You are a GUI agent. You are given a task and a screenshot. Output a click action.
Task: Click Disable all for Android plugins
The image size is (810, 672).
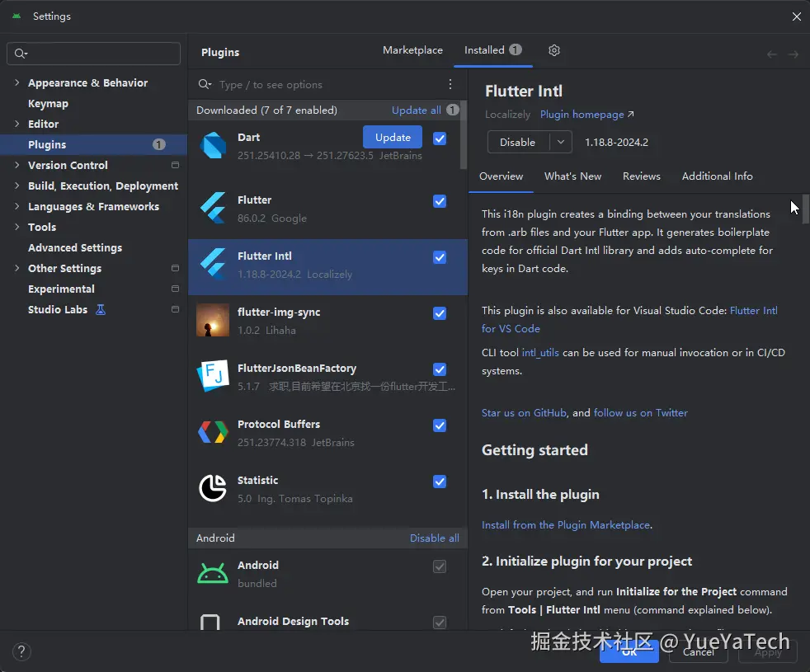pos(435,538)
